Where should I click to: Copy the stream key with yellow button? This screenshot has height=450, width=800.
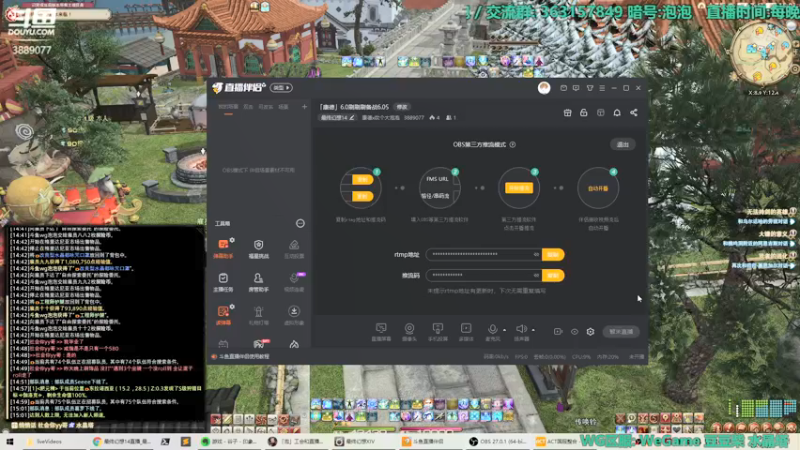point(553,276)
